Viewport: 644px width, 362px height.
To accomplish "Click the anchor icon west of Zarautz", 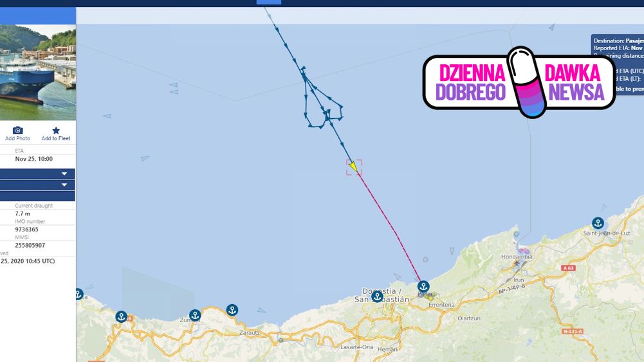I will pos(232,310).
